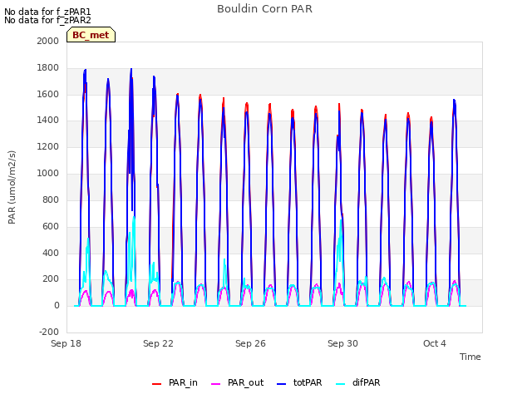Click the PAR (umol/m2/s) y-axis title
The height and width of the screenshot is (399, 532).
[x=12, y=187]
